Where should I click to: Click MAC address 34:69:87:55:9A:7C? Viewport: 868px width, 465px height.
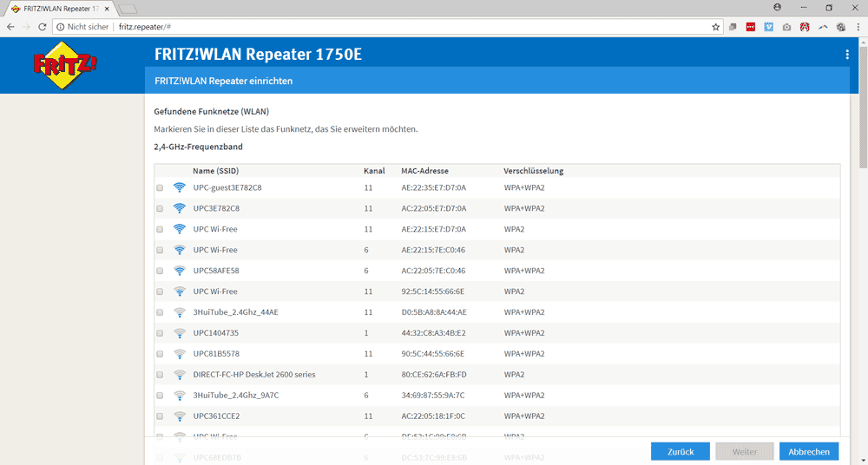tap(433, 396)
